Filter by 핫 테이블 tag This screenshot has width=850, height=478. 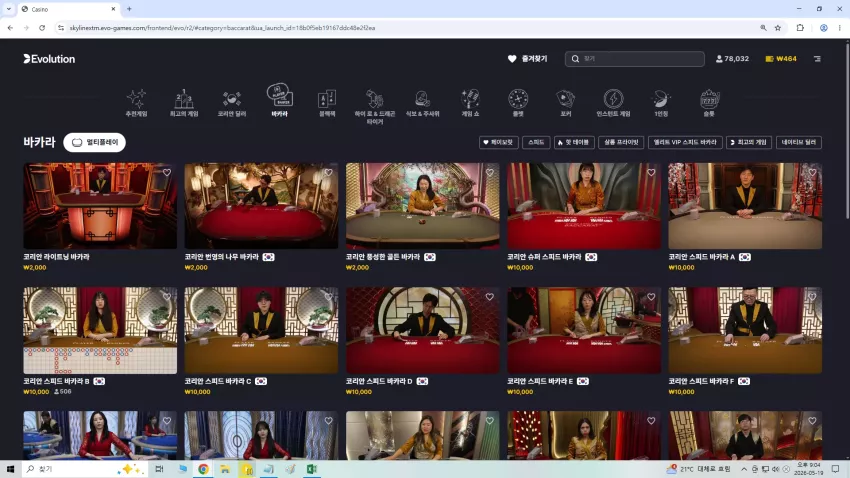[x=574, y=143]
